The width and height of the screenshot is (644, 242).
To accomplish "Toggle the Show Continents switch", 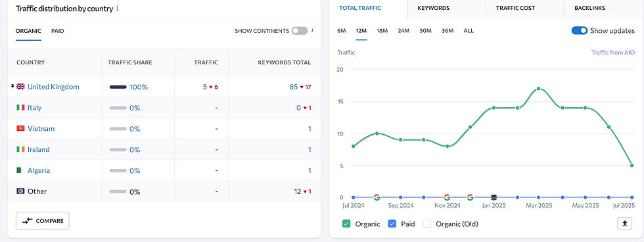I will (300, 31).
